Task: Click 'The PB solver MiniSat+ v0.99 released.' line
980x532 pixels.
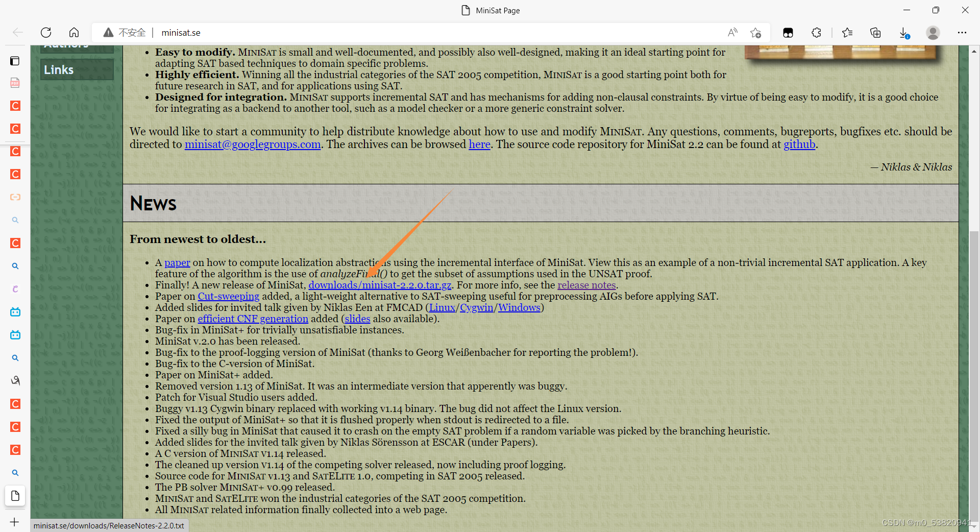Action: tap(245, 487)
